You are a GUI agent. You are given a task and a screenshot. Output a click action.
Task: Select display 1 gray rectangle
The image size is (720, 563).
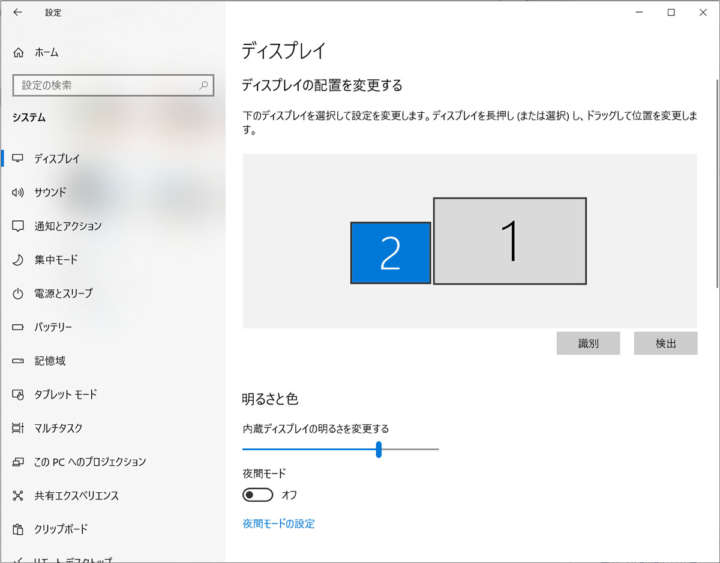tap(510, 241)
